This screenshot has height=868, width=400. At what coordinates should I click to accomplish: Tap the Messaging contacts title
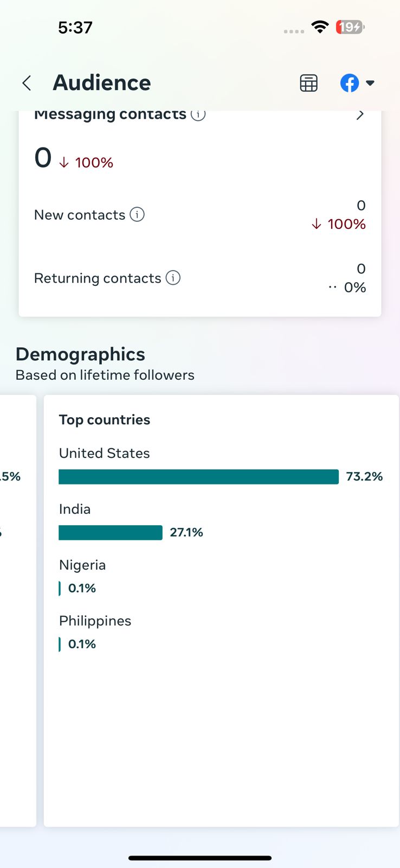[110, 115]
